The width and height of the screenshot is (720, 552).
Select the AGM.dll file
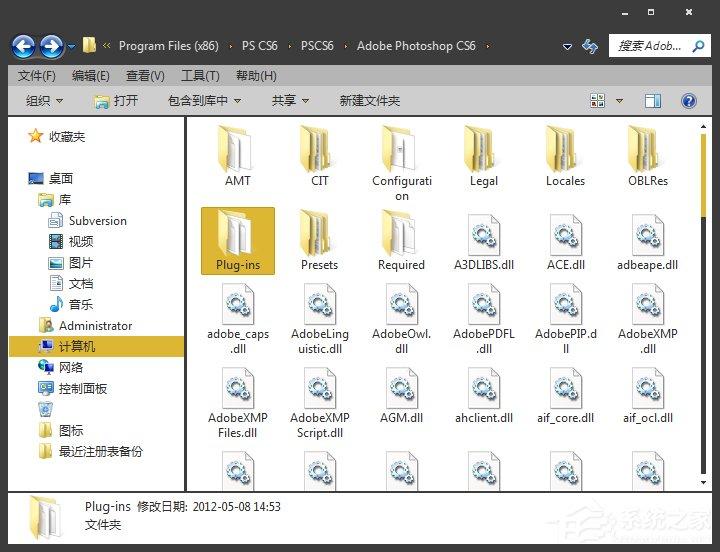[401, 395]
